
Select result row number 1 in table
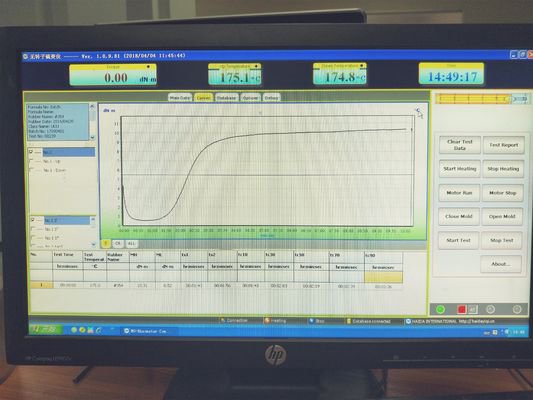41,285
